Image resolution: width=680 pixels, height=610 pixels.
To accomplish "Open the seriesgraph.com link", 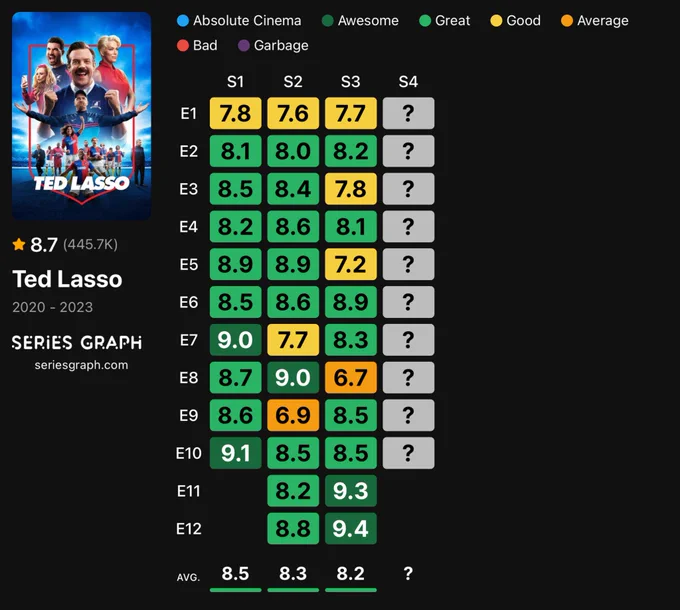I will (x=82, y=365).
